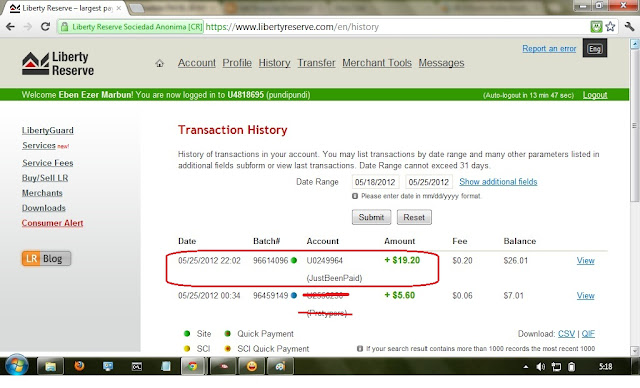This screenshot has width=640, height=388.
Task: Click the network tray icon
Action: (x=556, y=367)
